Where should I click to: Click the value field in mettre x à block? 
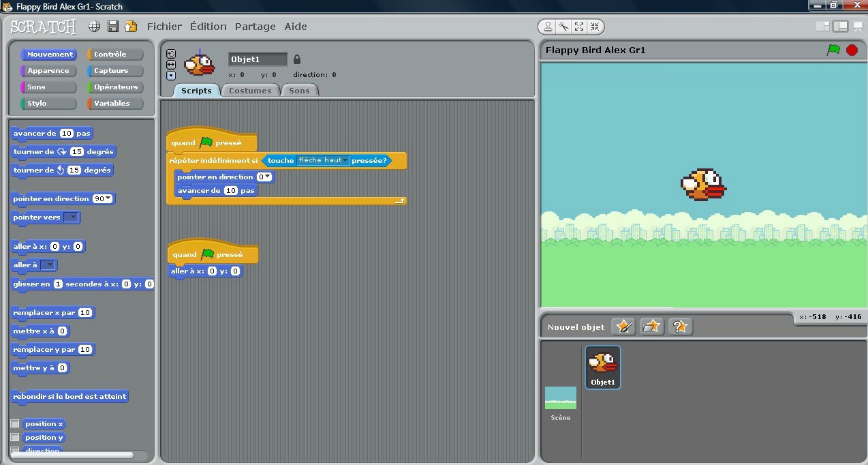tap(62, 331)
